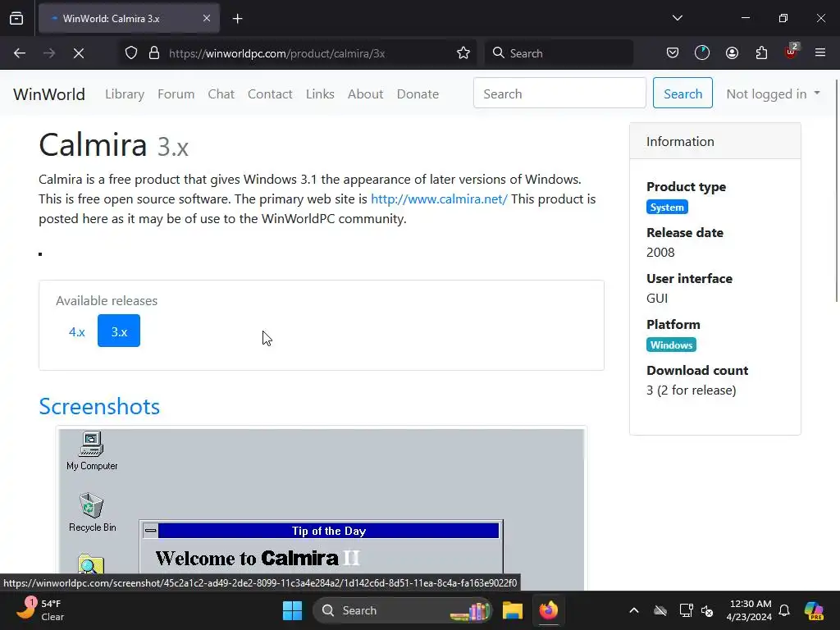
Task: Click the blue outlined Search button
Action: pos(682,93)
